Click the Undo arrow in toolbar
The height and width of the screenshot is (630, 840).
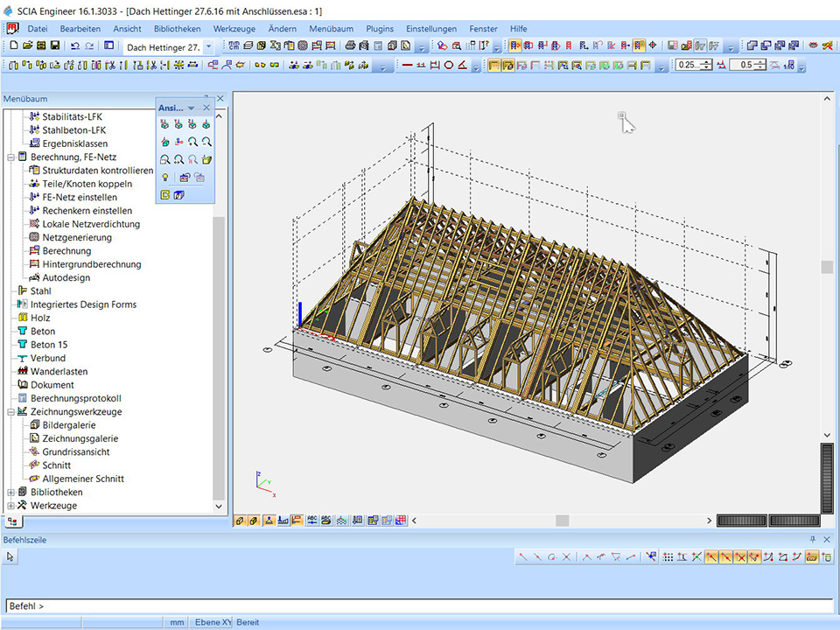[74, 45]
